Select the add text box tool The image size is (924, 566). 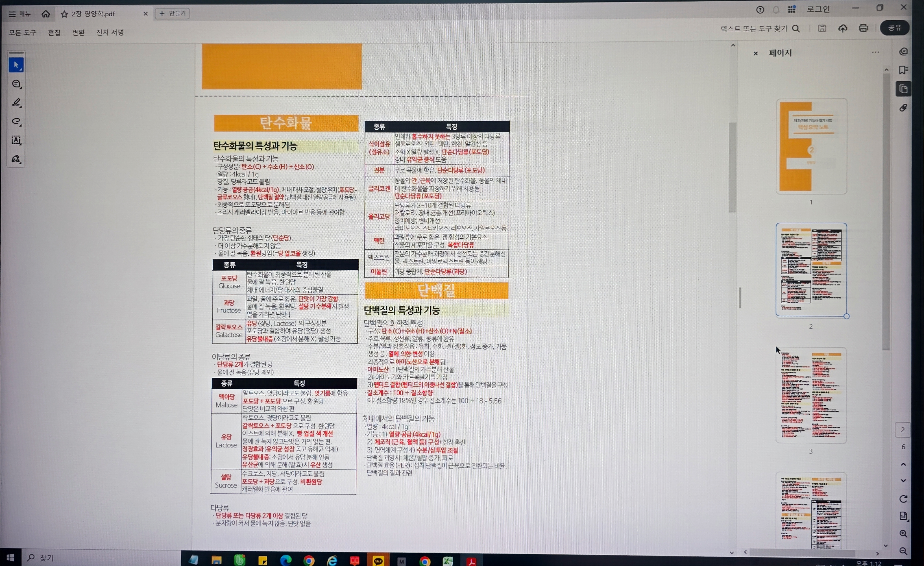tap(16, 140)
